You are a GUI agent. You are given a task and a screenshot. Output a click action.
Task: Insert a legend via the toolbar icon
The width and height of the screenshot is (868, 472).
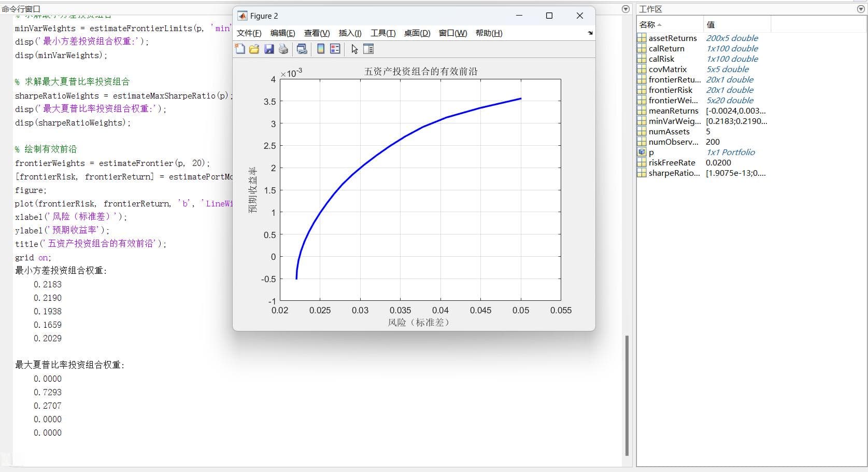pos(335,49)
